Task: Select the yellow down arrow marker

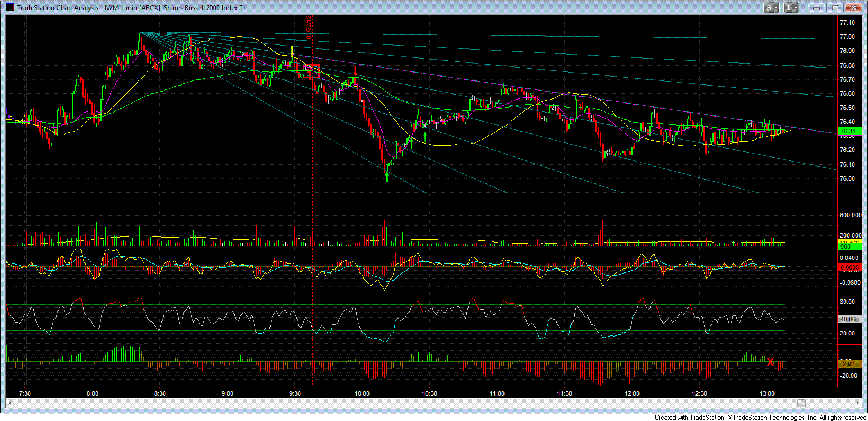Action: tap(293, 52)
